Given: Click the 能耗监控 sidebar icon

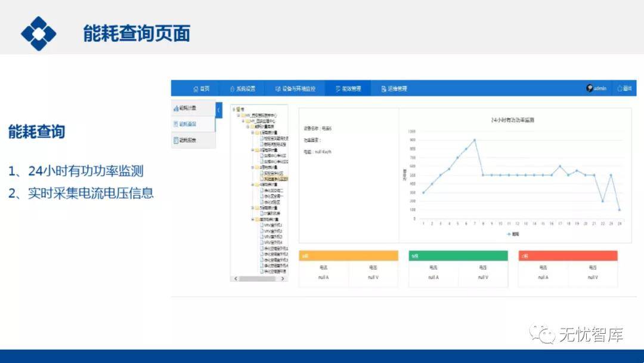Looking at the screenshot, I should point(175,124).
